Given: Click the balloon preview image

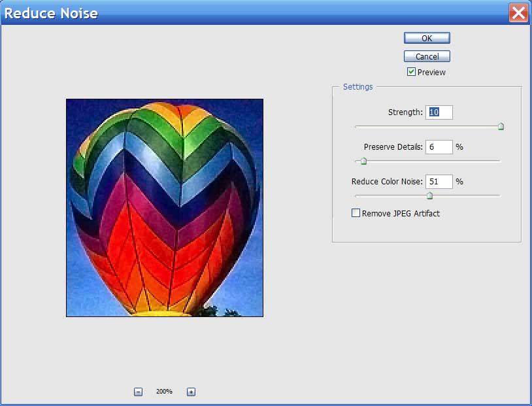Looking at the screenshot, I should point(165,208).
